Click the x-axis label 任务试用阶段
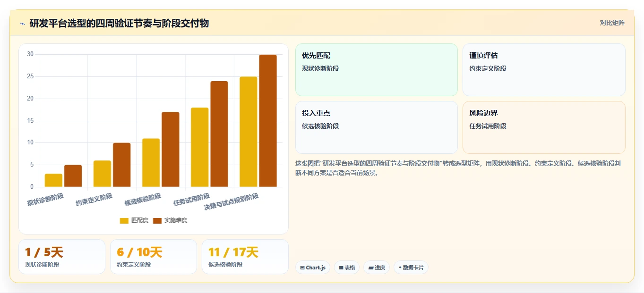 [191, 200]
